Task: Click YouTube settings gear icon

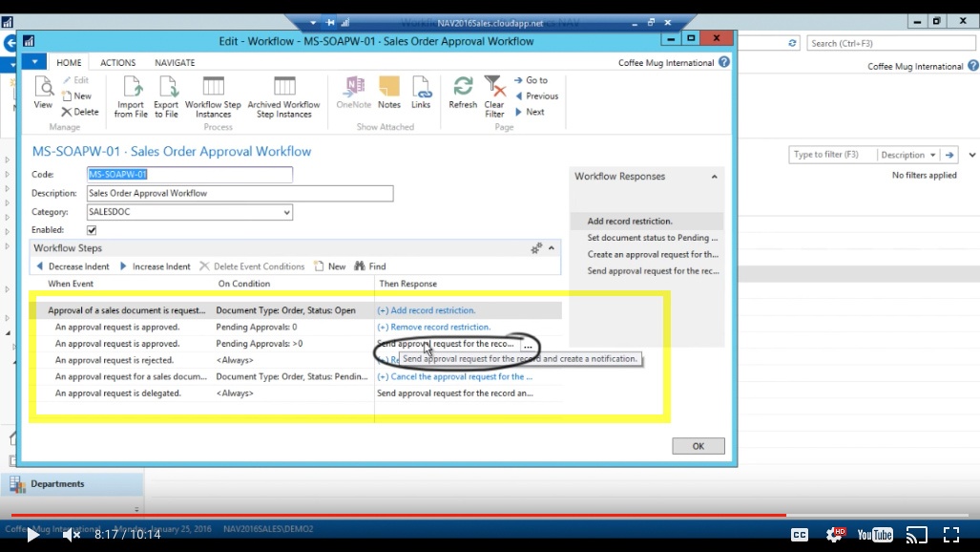Action: (835, 534)
